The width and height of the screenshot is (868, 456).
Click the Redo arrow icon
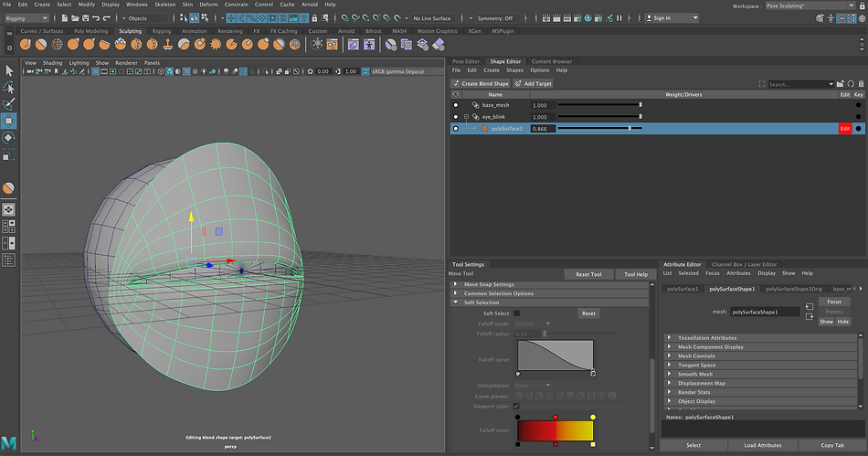pyautogui.click(x=106, y=18)
